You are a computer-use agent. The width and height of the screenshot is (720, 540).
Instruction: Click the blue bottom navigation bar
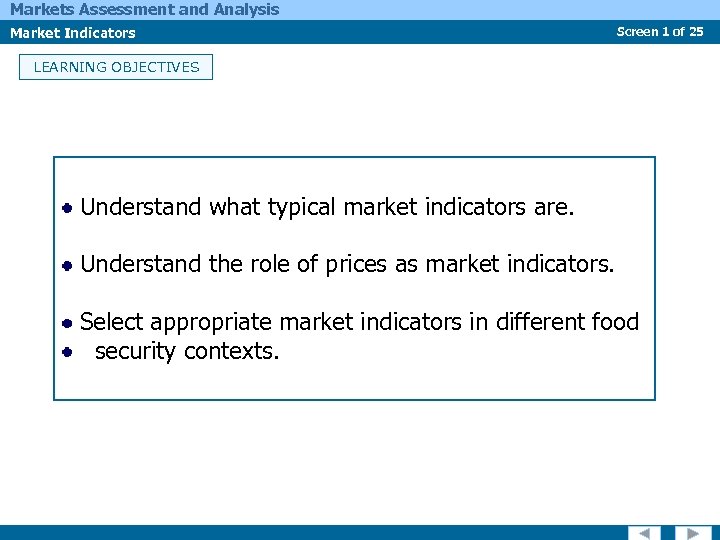300,532
